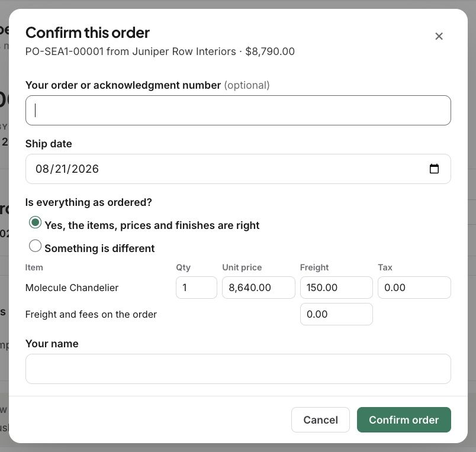Click the 'Qty' column header
Viewport: 476px width, 452px height.
pos(184,267)
